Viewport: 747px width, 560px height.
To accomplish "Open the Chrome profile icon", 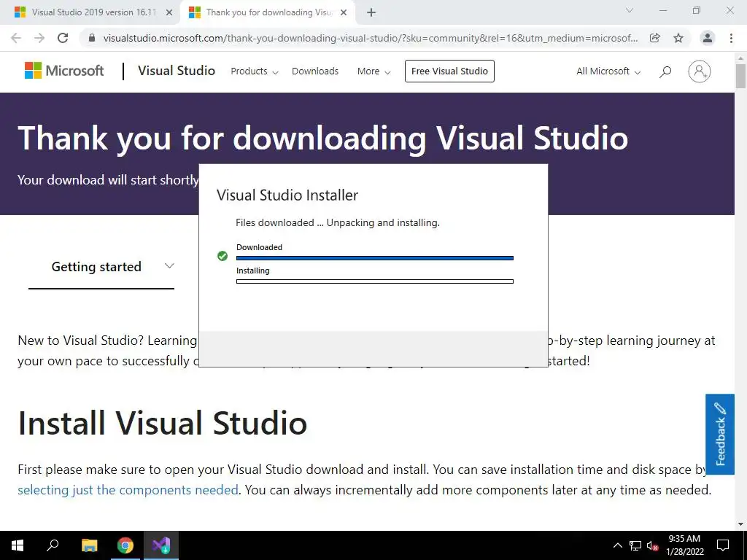I will pos(708,38).
